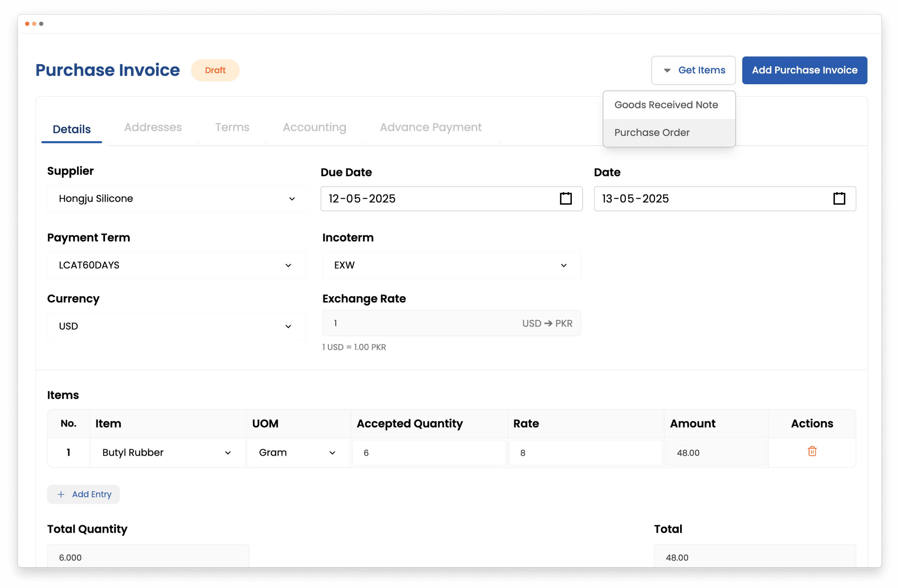899x588 pixels.
Task: Click the Add Purchase Invoice button
Action: coord(804,70)
